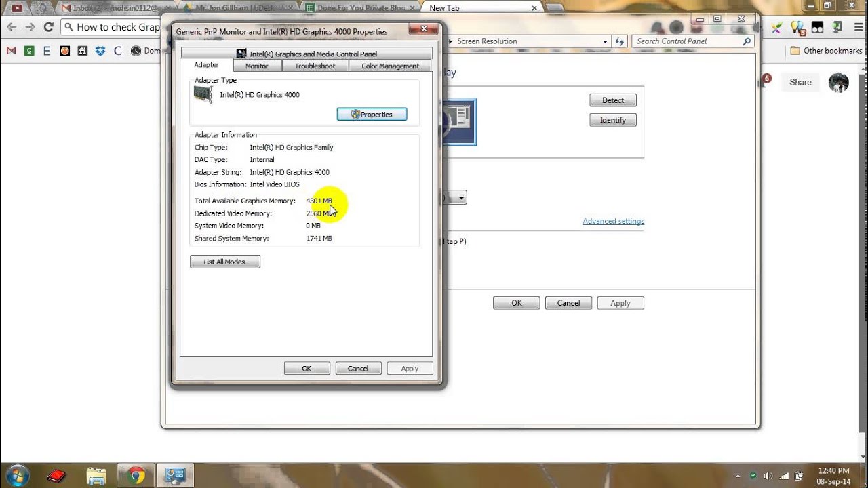Open the Dropbox bookmark icon
This screenshot has height=488, width=868.
pos(100,51)
